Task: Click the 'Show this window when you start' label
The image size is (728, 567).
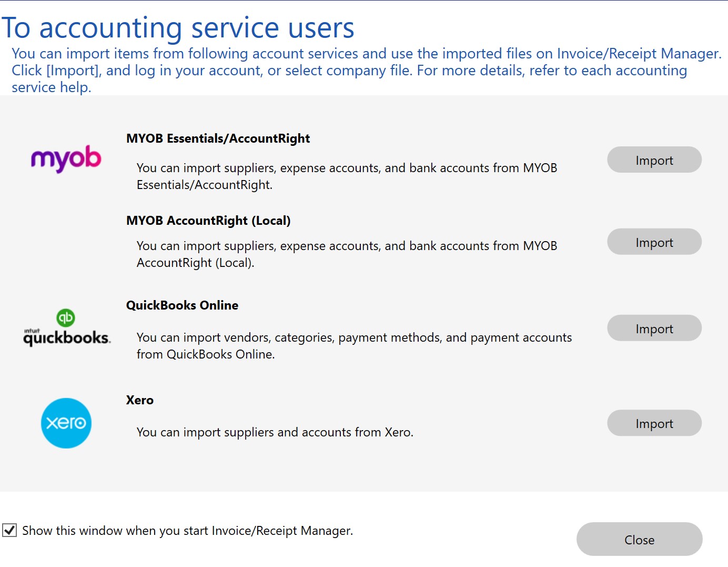Action: click(187, 531)
